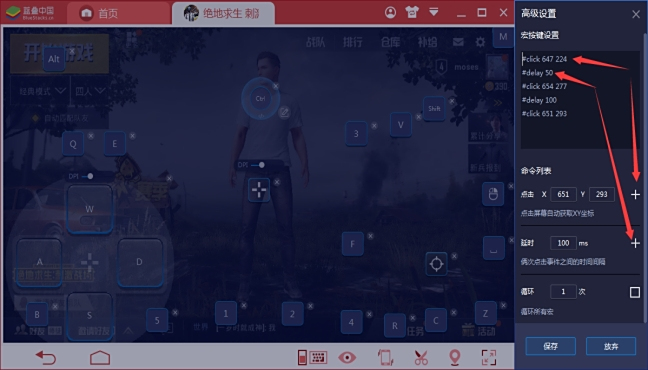Select the key mapping labeled 1

[226, 313]
